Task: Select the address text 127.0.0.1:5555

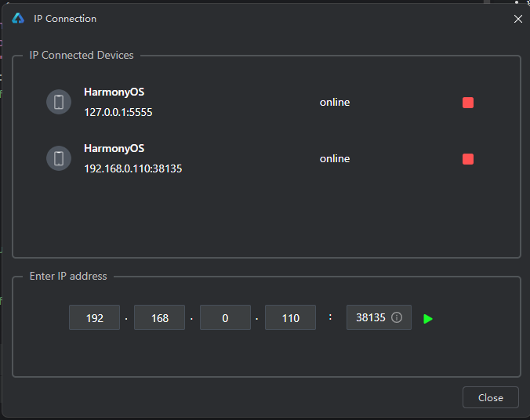Action: tap(118, 112)
